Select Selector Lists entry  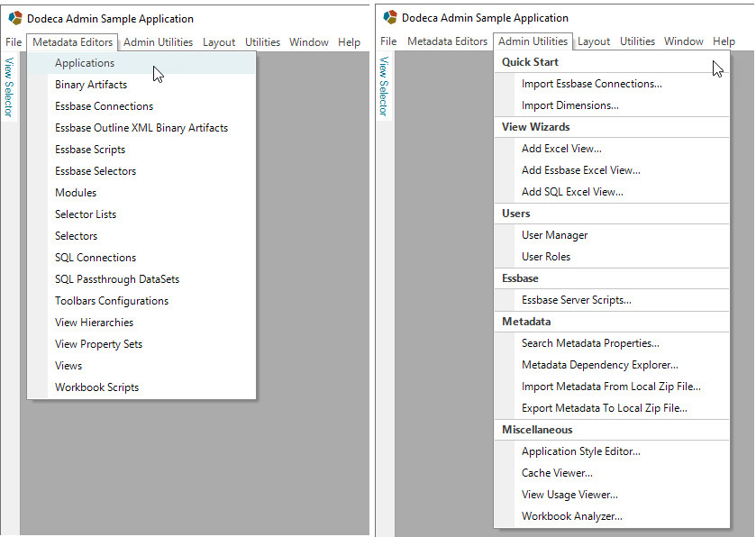coord(141,214)
